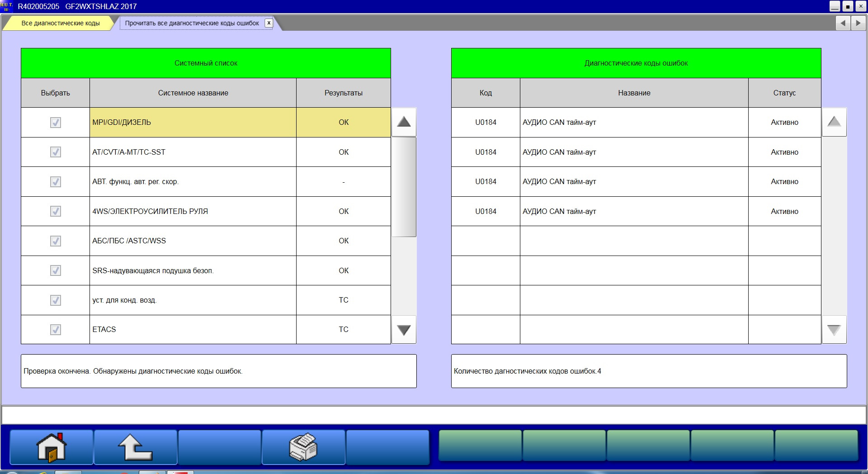Viewport: 868px width, 474px height.
Task: Toggle checkbox for MPI/GDI/ДИЗЕЛЬ
Action: click(56, 123)
